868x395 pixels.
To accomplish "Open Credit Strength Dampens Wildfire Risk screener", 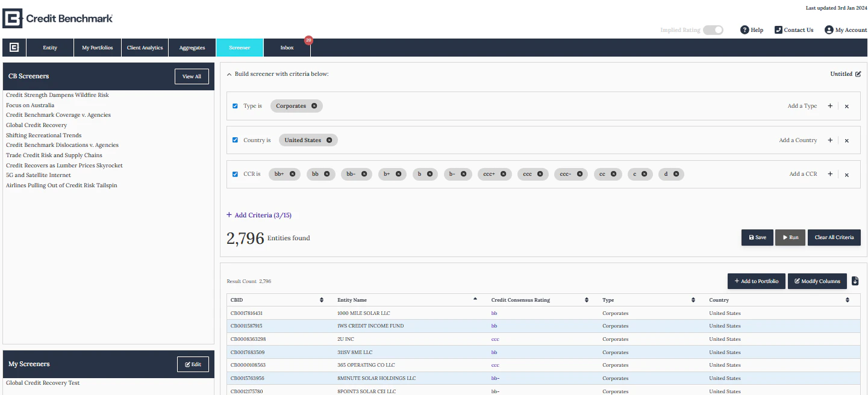I will click(57, 95).
